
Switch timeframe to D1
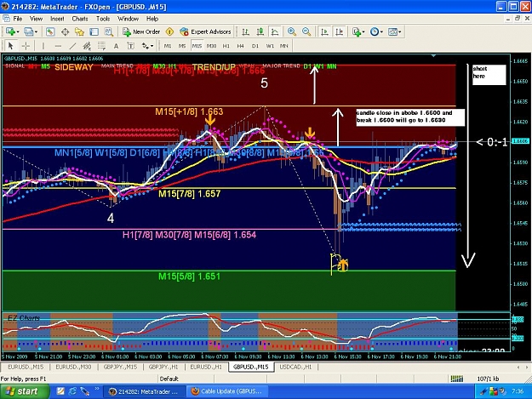[255, 46]
